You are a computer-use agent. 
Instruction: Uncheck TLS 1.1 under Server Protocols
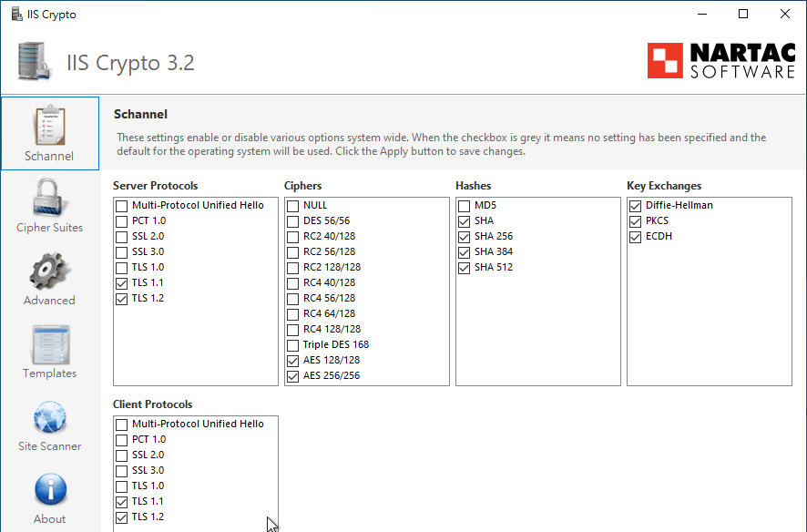click(x=122, y=283)
